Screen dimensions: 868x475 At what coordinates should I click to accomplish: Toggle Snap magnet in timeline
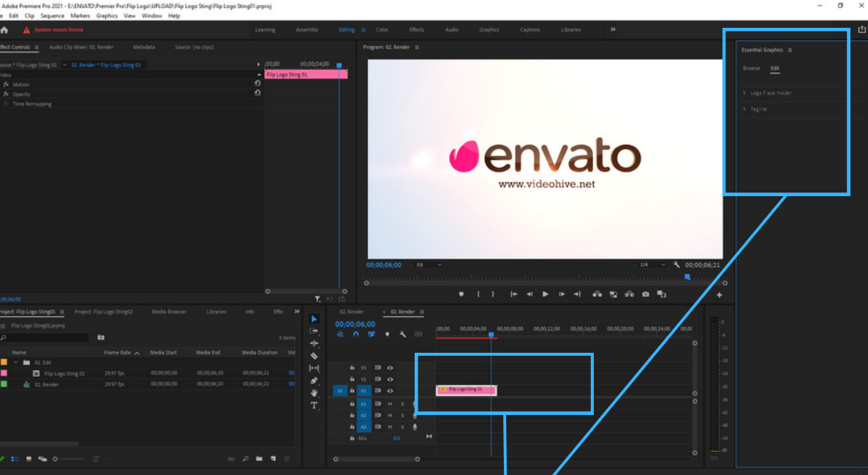tap(356, 334)
